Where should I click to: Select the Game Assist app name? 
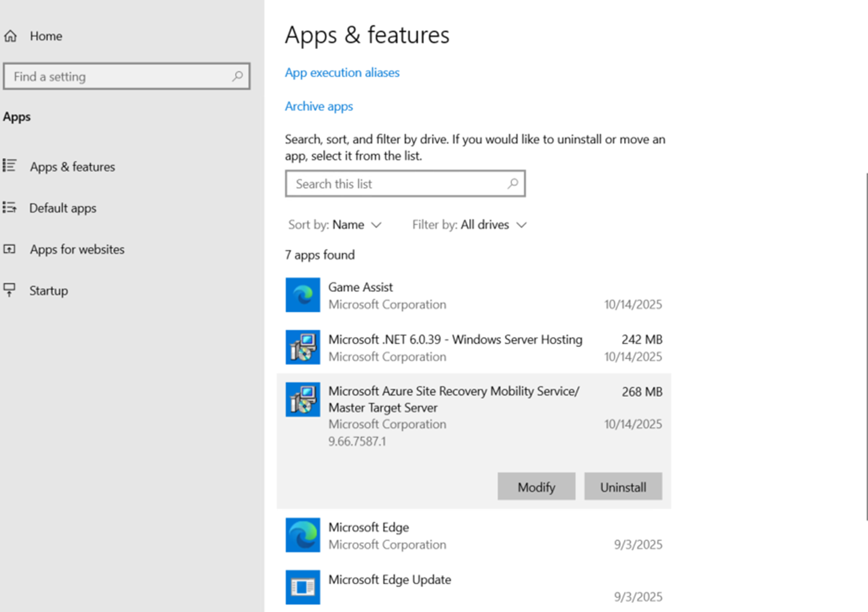click(361, 287)
